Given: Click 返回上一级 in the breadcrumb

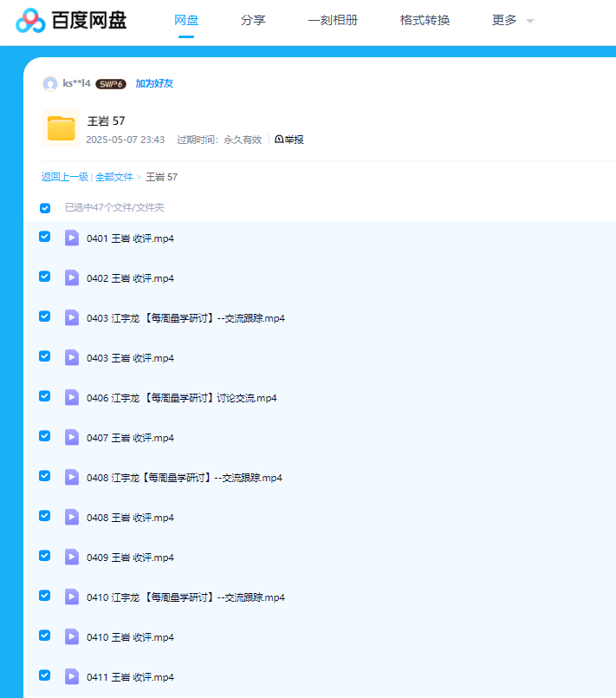Looking at the screenshot, I should pyautogui.click(x=64, y=177).
